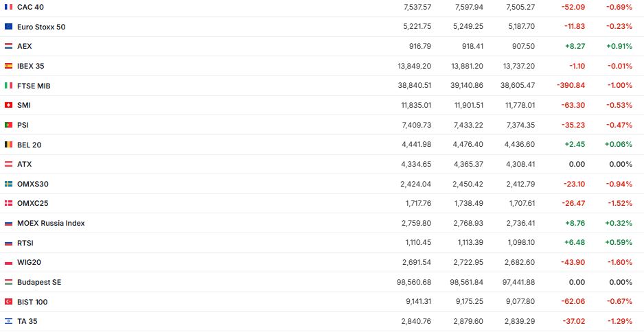Select the WIG20 index name

pos(29,263)
